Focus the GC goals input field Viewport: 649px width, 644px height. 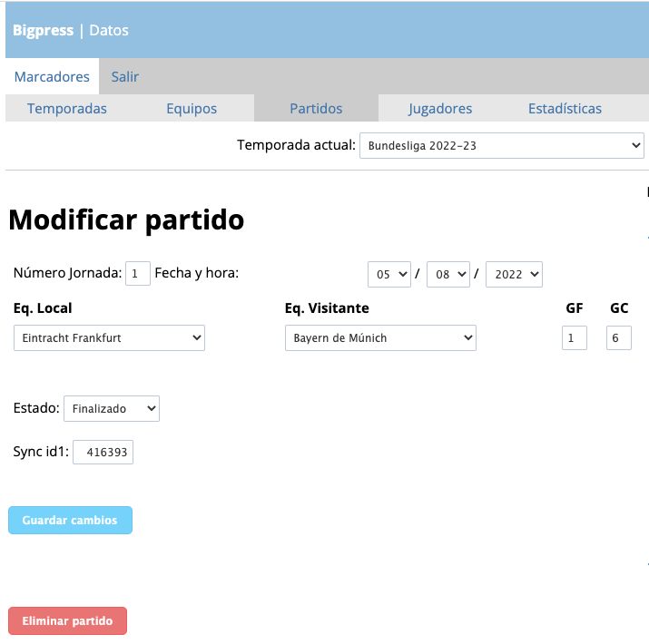[619, 338]
